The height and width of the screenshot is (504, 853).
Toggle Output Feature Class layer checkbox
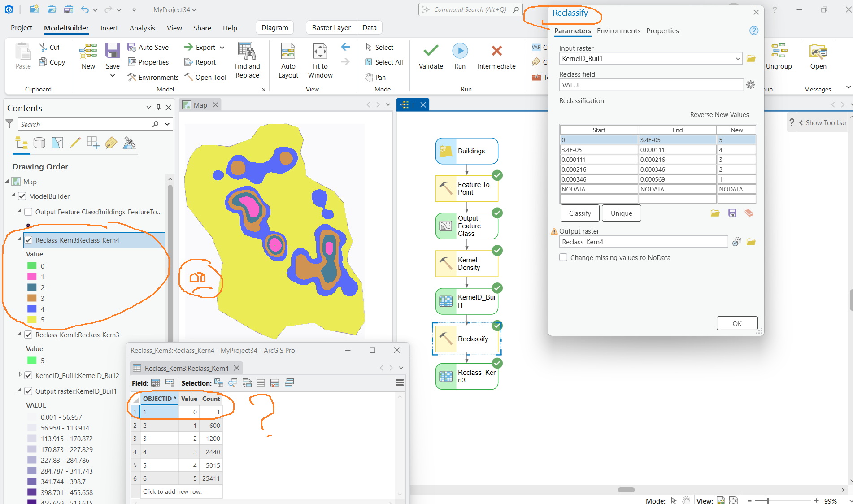click(28, 212)
